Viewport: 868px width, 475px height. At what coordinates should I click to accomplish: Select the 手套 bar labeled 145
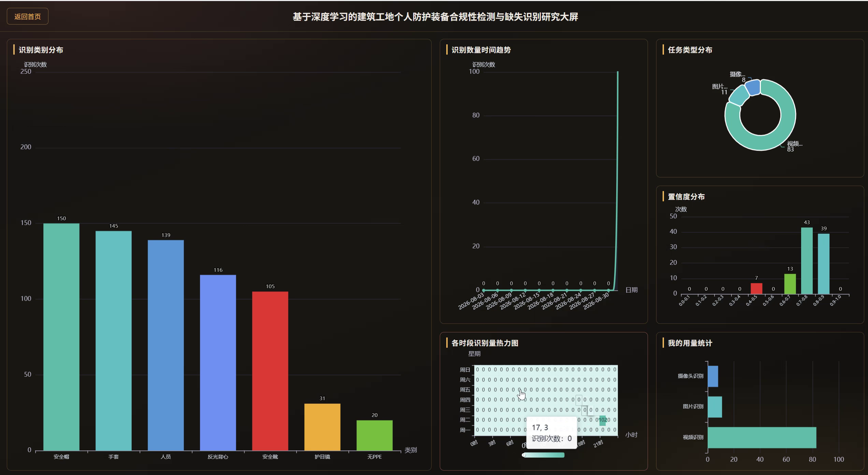point(114,341)
